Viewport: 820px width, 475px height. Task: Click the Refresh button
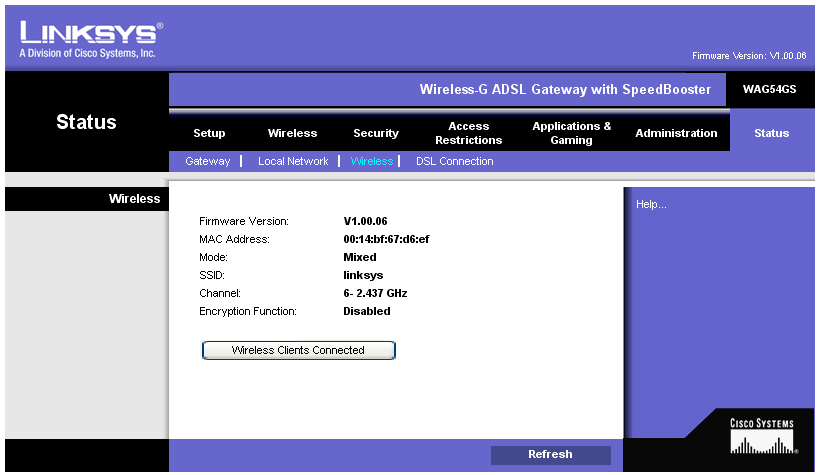point(550,455)
